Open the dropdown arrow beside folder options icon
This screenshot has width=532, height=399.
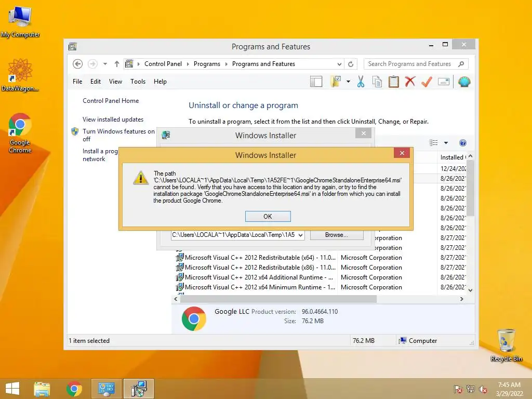pyautogui.click(x=348, y=82)
